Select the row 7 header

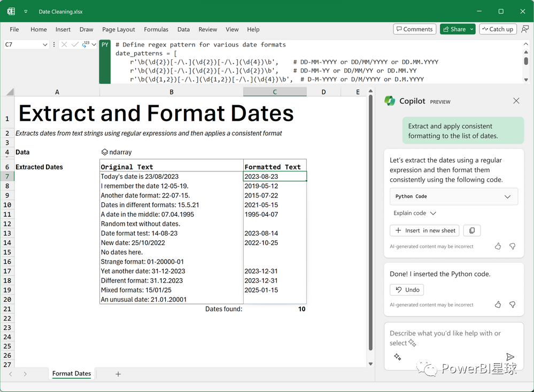tap(7, 176)
